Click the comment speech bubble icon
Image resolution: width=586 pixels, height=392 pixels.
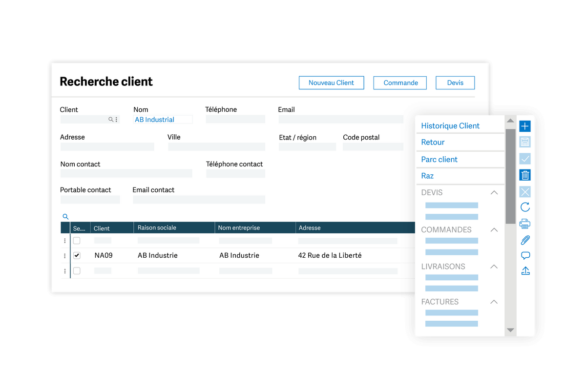coord(525,256)
